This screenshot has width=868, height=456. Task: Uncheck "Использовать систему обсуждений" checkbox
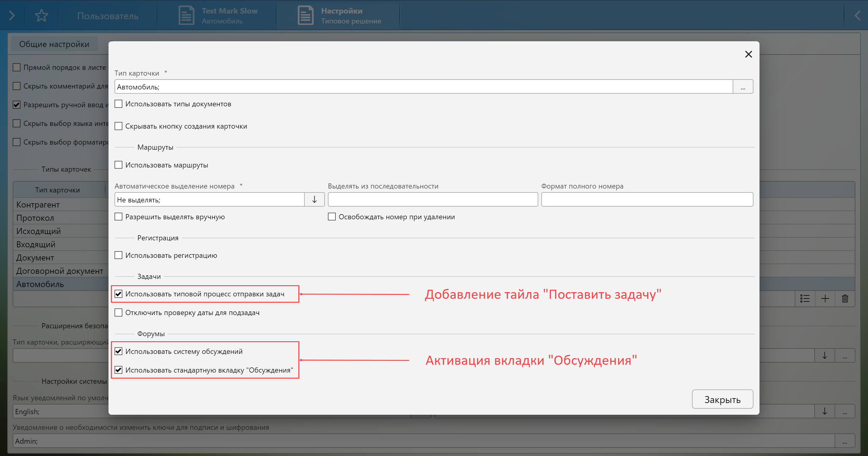click(x=119, y=351)
